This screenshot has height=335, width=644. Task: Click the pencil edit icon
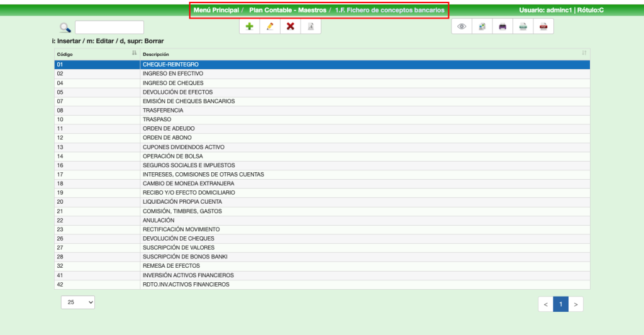click(270, 26)
